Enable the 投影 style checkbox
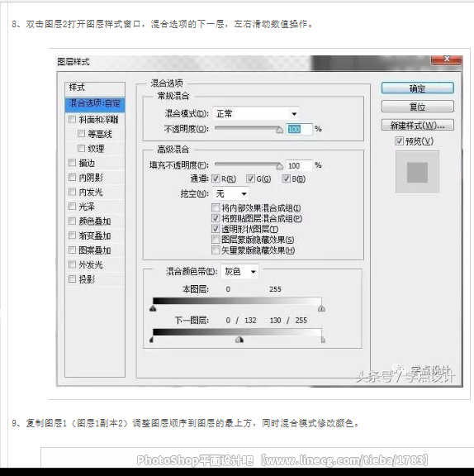Viewport: 474px width, 476px height. tap(72, 279)
